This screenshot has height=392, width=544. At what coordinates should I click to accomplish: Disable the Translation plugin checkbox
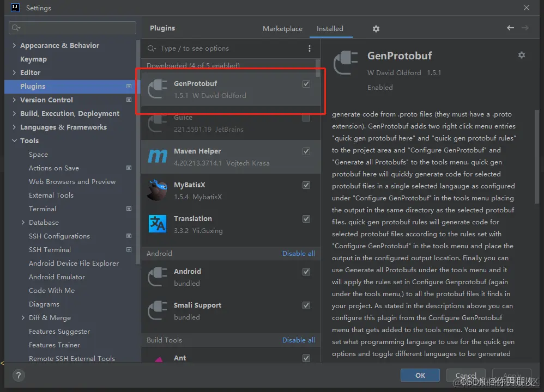point(306,219)
